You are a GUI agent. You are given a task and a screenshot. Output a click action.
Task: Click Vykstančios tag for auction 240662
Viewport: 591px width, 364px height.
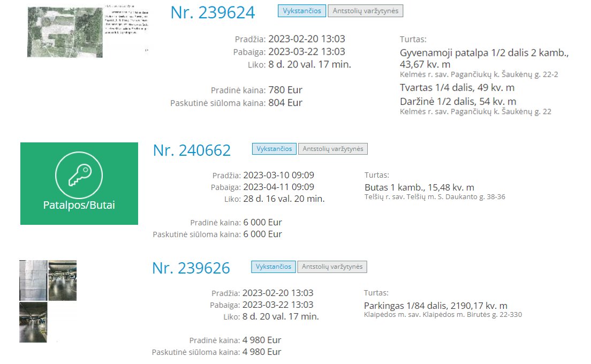(274, 149)
